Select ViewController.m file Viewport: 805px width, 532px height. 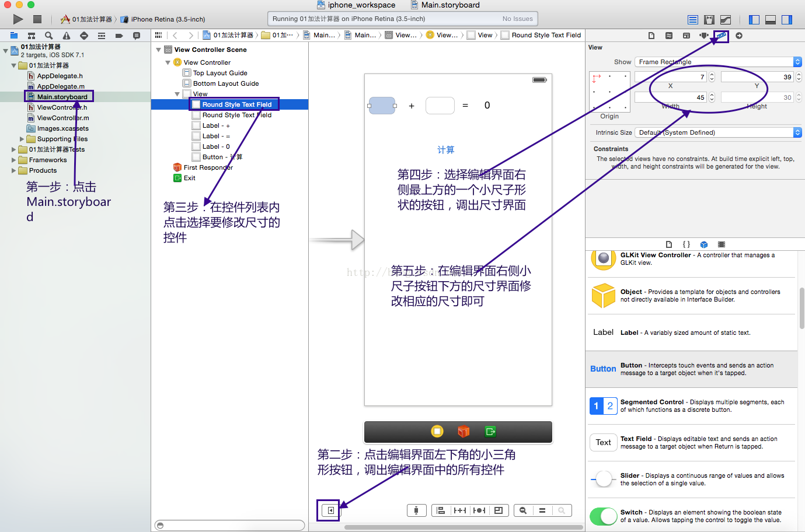tap(58, 118)
